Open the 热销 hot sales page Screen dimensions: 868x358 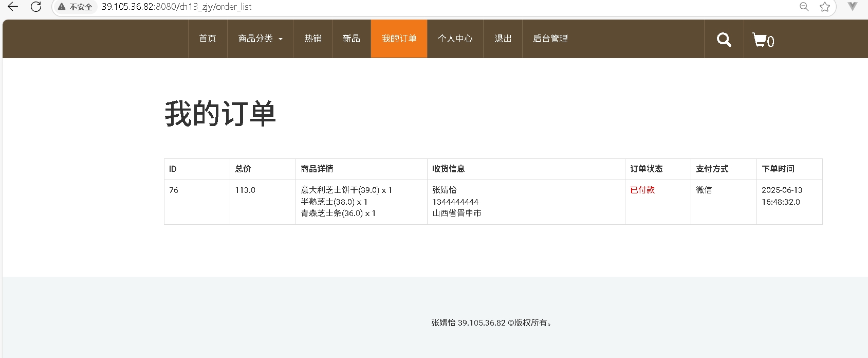pos(312,39)
